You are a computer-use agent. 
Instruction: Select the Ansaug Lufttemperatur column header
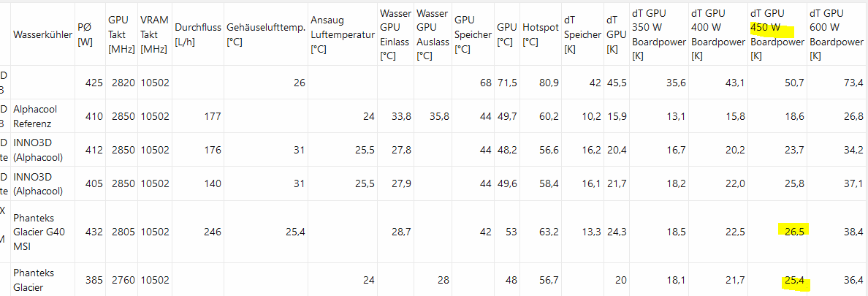(x=340, y=34)
